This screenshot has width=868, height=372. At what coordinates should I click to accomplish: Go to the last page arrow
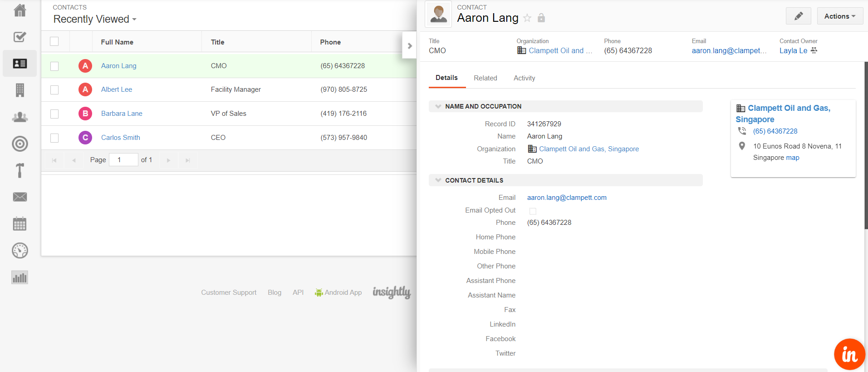[x=188, y=160]
